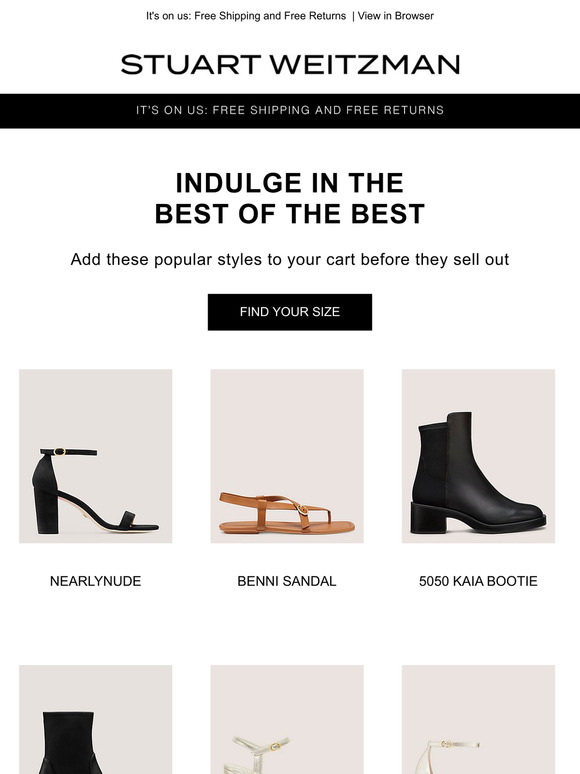Open the metallic strappy sandal image
This screenshot has height=774, width=580.
coord(287,720)
